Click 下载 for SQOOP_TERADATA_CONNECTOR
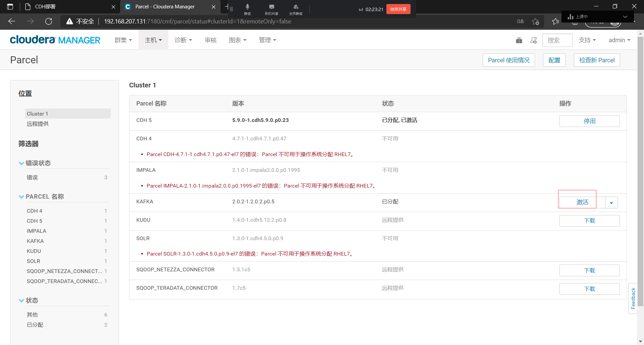Image resolution: width=644 pixels, height=345 pixels. [589, 289]
